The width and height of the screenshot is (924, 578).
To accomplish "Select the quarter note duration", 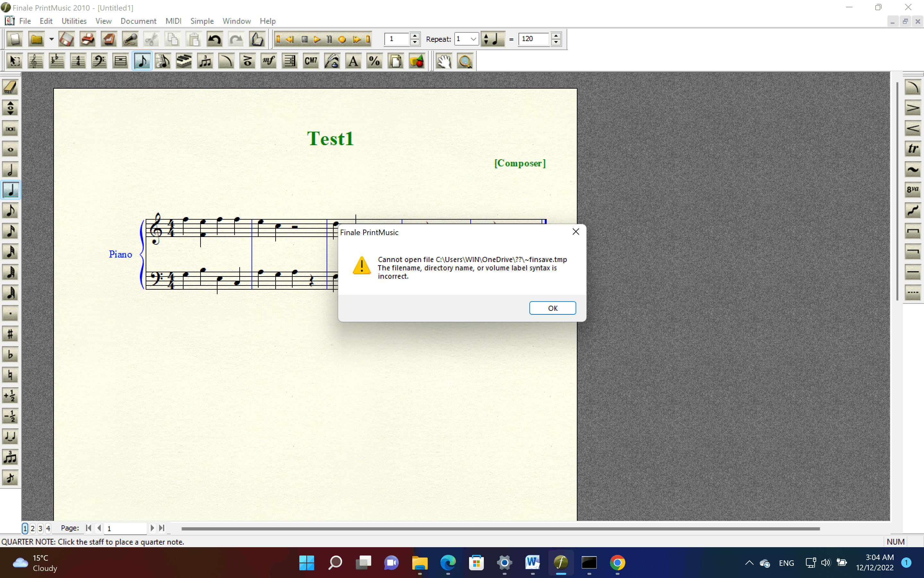I will tap(10, 190).
